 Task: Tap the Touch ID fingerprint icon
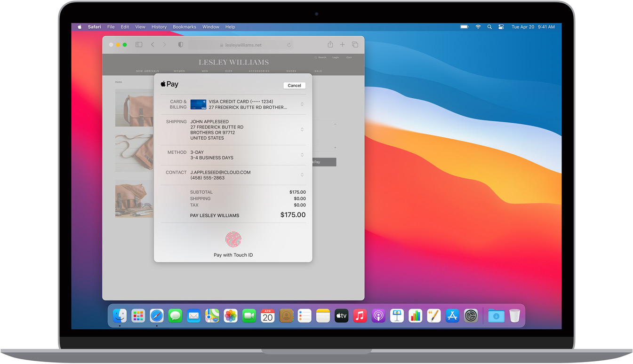[x=233, y=240]
